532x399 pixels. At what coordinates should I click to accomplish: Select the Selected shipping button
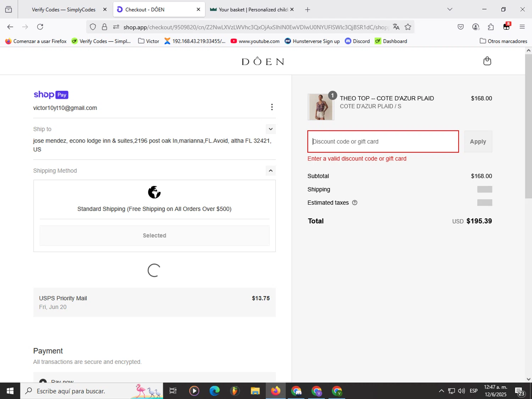point(154,235)
